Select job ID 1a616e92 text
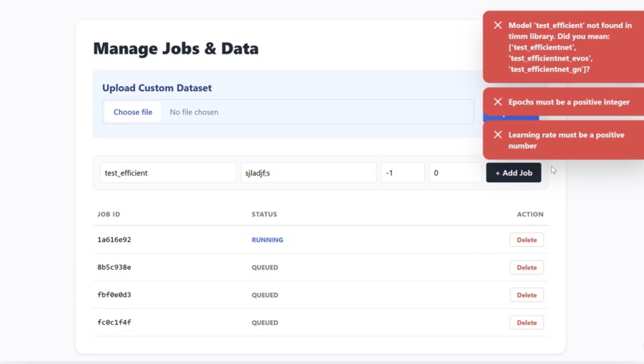644x364 pixels. tap(114, 239)
